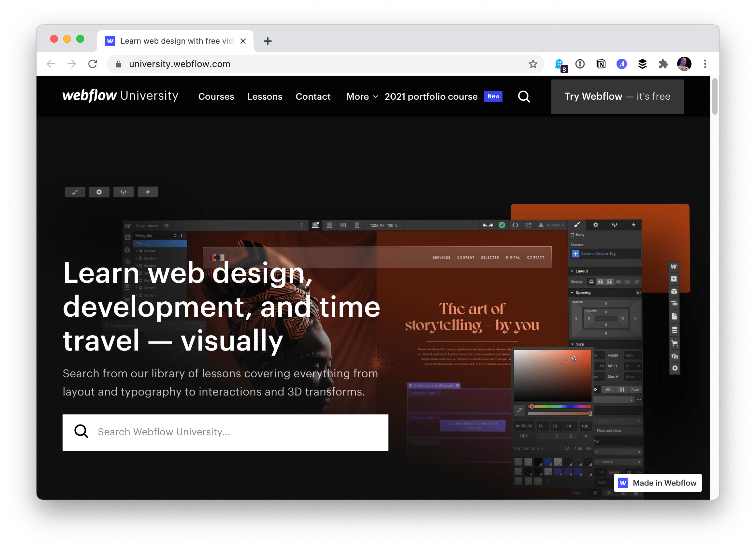Reload the Webflow University page
This screenshot has height=548, width=756.
pos(93,64)
